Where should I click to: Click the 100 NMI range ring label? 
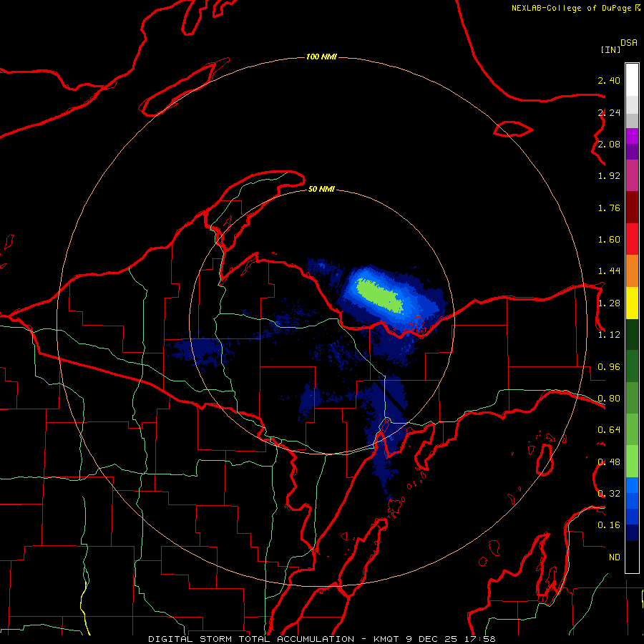point(321,57)
